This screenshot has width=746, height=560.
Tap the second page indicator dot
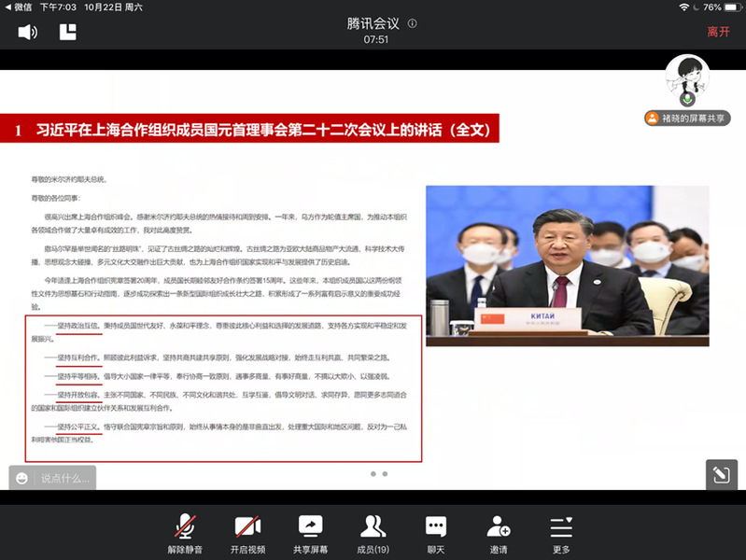[x=385, y=474]
